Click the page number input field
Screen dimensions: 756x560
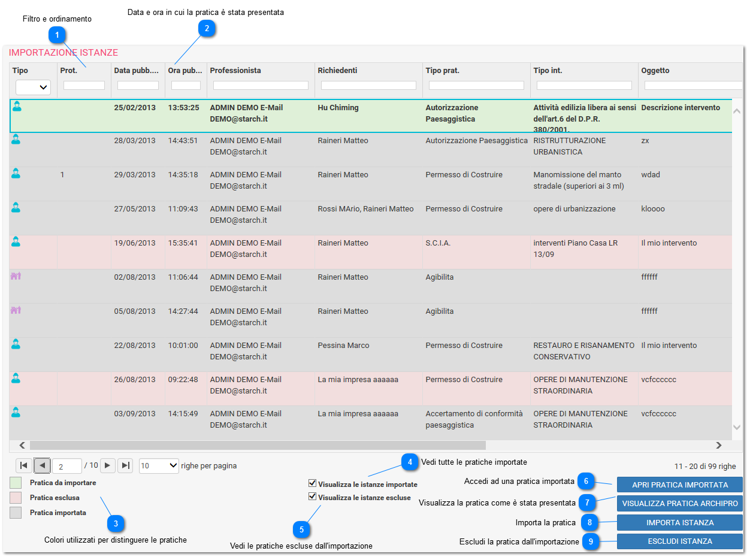point(67,466)
